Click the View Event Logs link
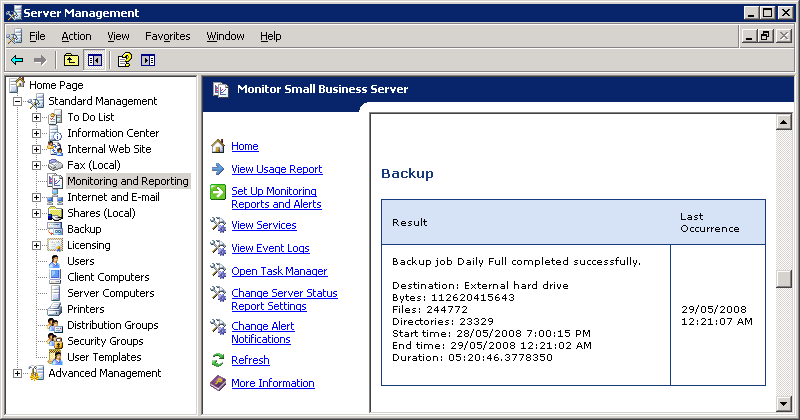 coord(270,248)
